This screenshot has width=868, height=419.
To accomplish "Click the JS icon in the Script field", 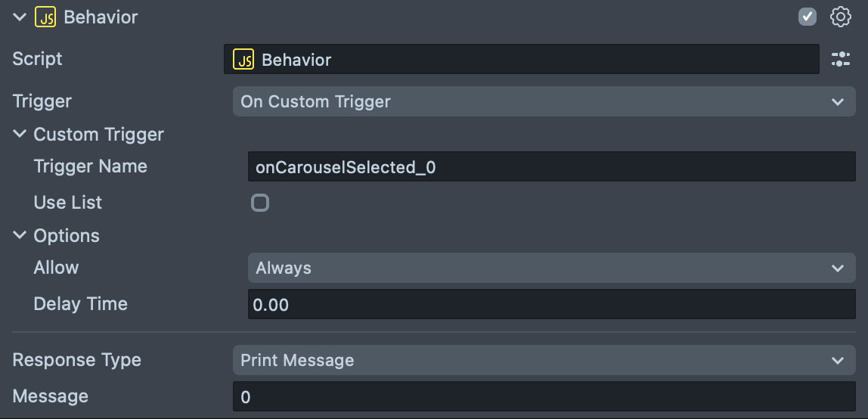I will coord(243,60).
